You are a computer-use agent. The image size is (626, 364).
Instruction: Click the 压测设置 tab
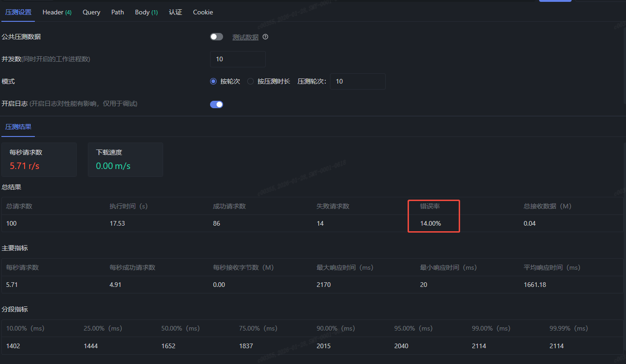(x=18, y=12)
